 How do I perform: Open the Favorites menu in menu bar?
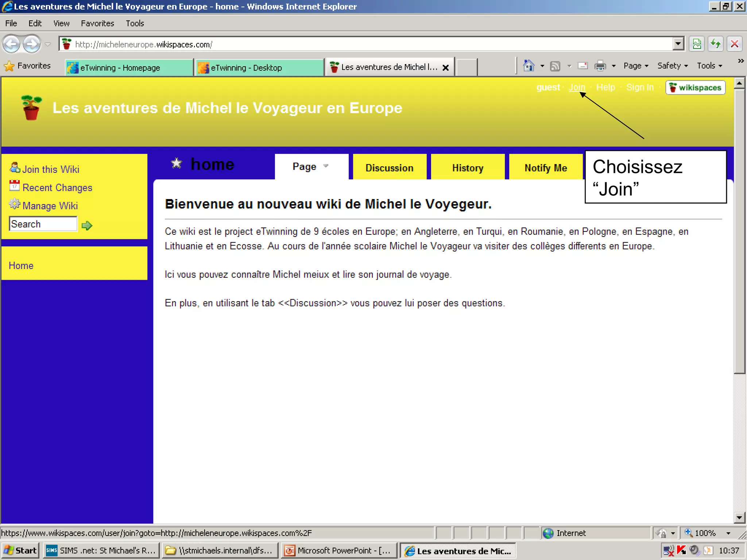point(97,23)
